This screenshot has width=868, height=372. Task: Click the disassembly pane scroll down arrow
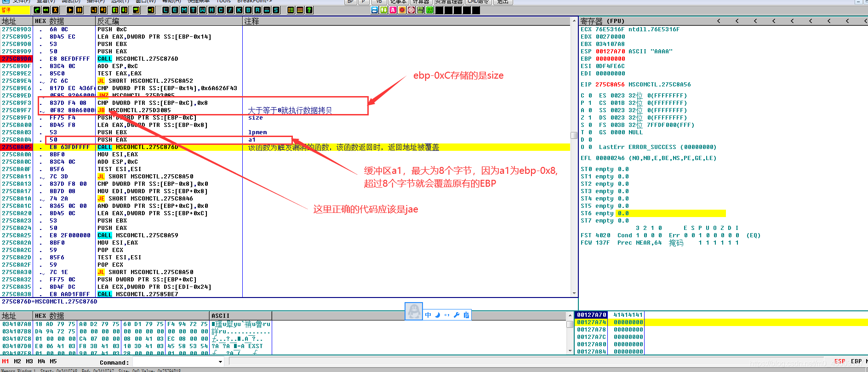[574, 293]
